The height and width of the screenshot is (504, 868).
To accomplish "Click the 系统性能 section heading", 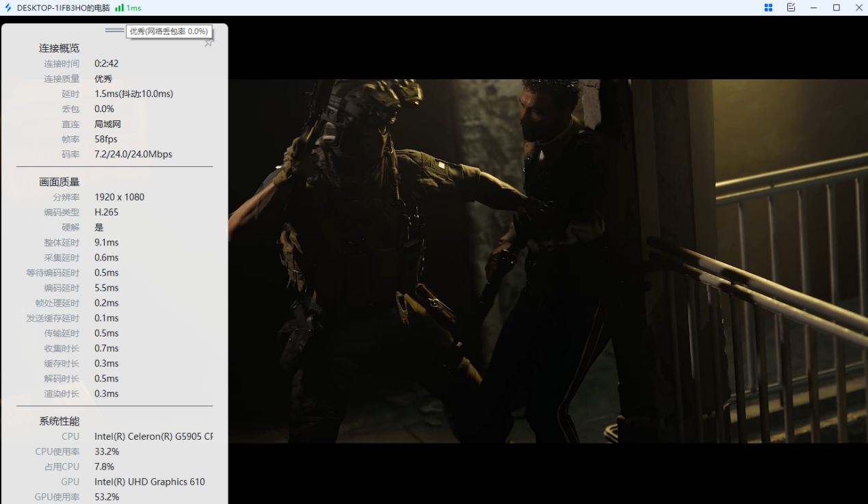I will point(59,421).
